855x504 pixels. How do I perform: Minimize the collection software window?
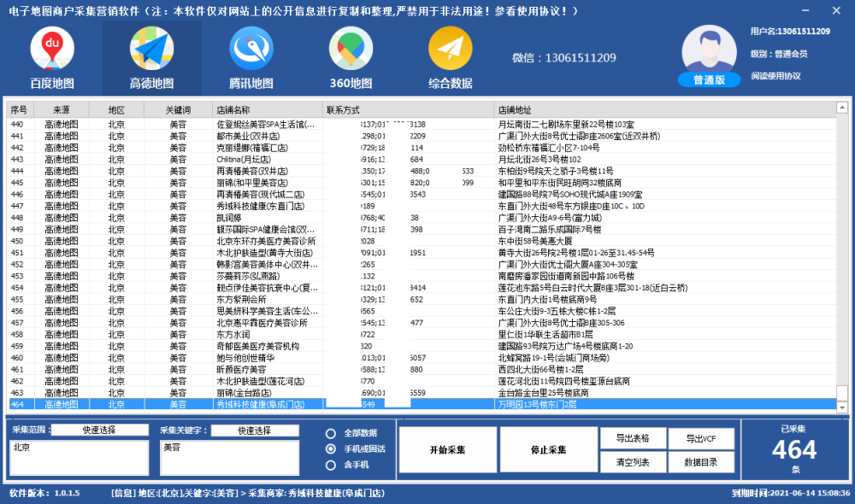[x=805, y=10]
